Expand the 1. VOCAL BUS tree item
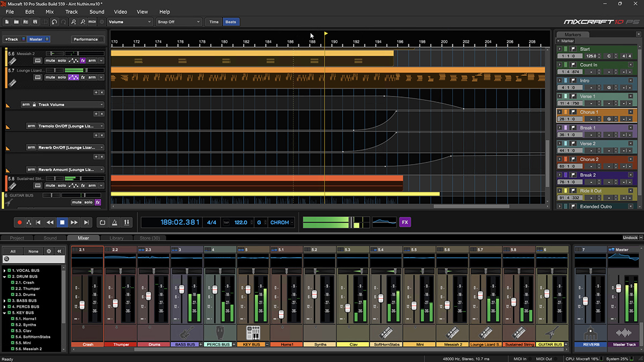This screenshot has width=644, height=362. 5,271
